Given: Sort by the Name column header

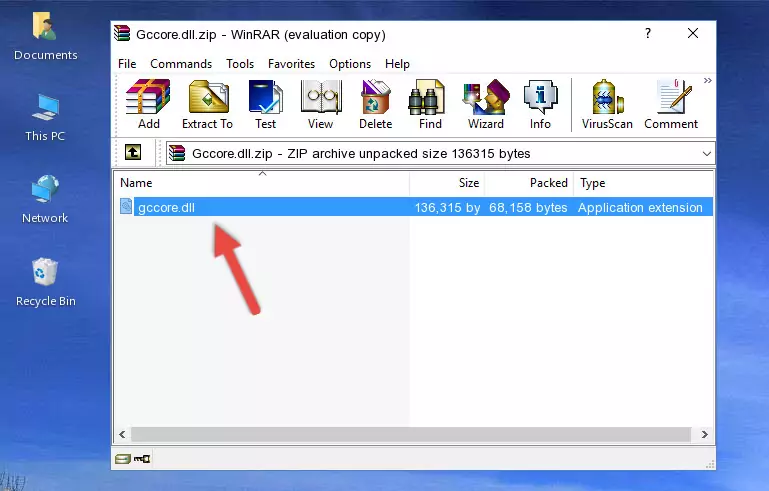Looking at the screenshot, I should (x=262, y=183).
